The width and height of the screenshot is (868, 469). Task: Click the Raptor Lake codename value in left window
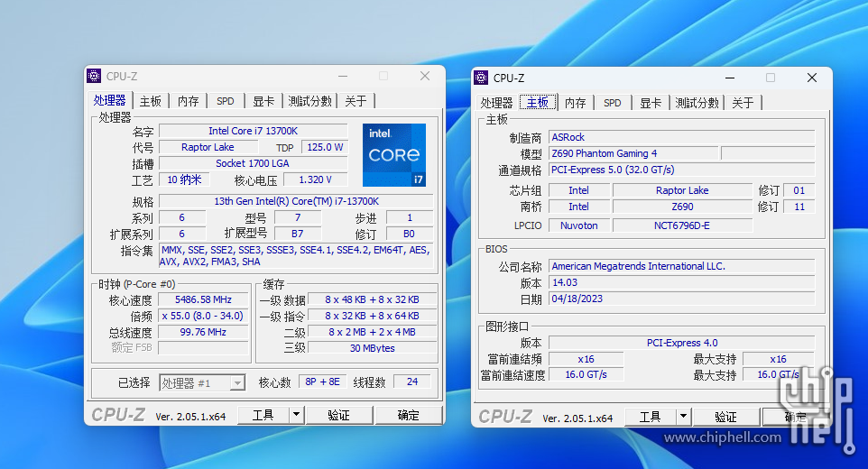(x=208, y=147)
